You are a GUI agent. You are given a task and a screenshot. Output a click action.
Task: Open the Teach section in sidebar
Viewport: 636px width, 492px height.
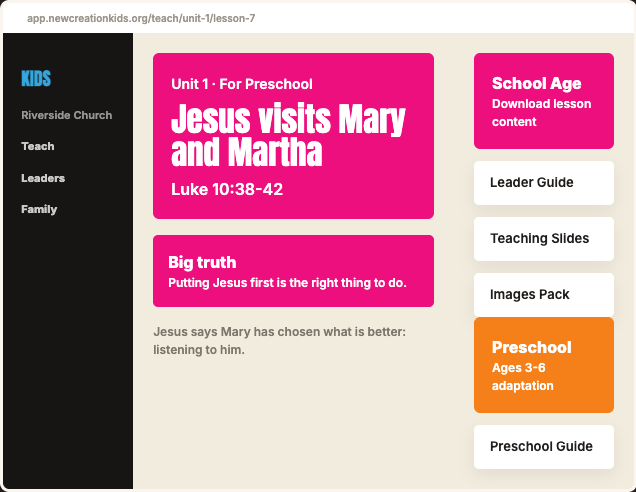click(38, 146)
